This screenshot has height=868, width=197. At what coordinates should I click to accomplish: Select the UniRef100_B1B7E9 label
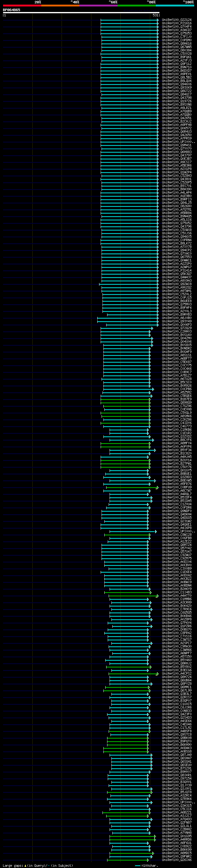pyautogui.click(x=176, y=399)
